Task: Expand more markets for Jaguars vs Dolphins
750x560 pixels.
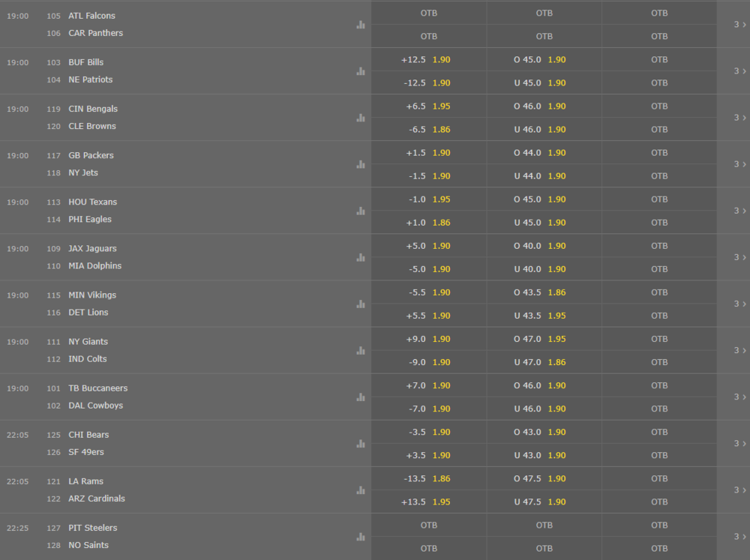Action: [x=739, y=257]
